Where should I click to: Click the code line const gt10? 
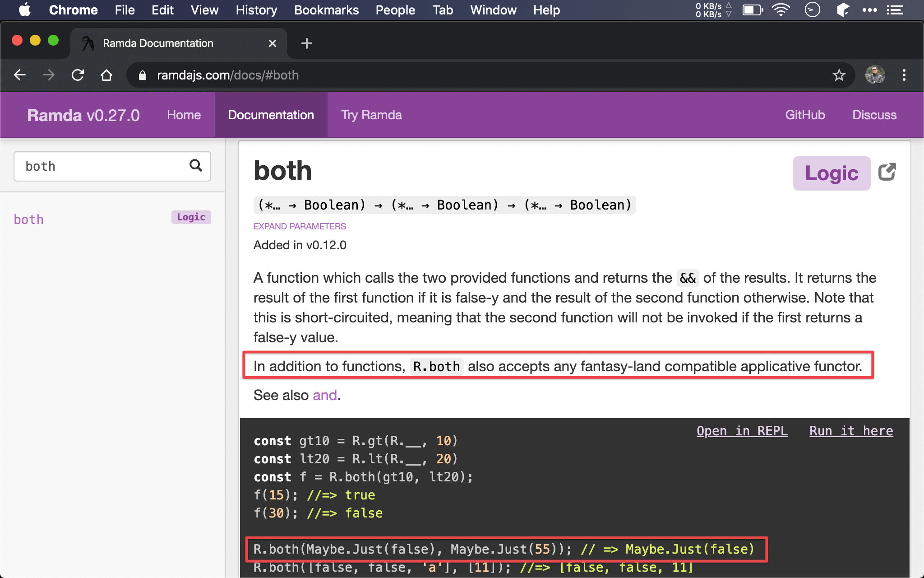pyautogui.click(x=356, y=441)
